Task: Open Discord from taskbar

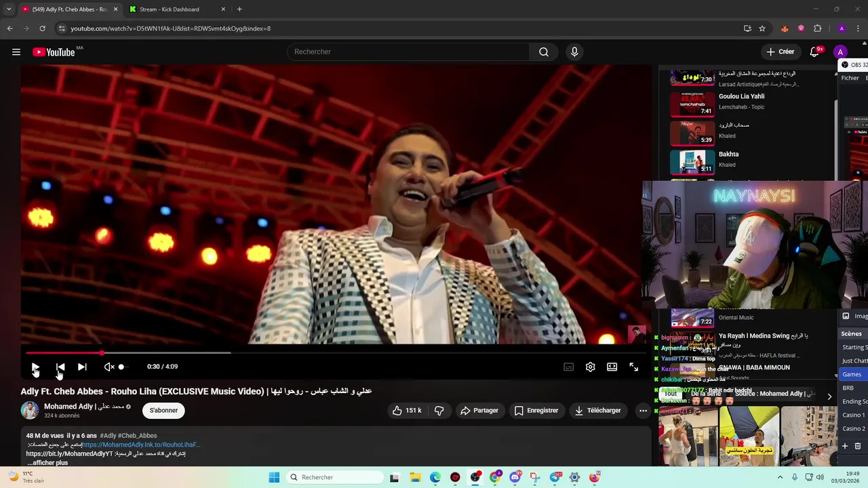Action: pos(515,477)
